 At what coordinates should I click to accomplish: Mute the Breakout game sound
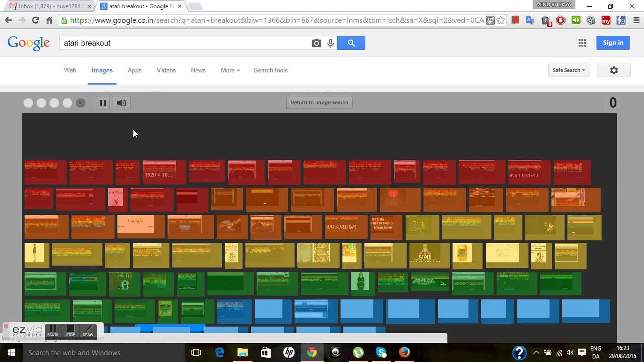click(122, 103)
